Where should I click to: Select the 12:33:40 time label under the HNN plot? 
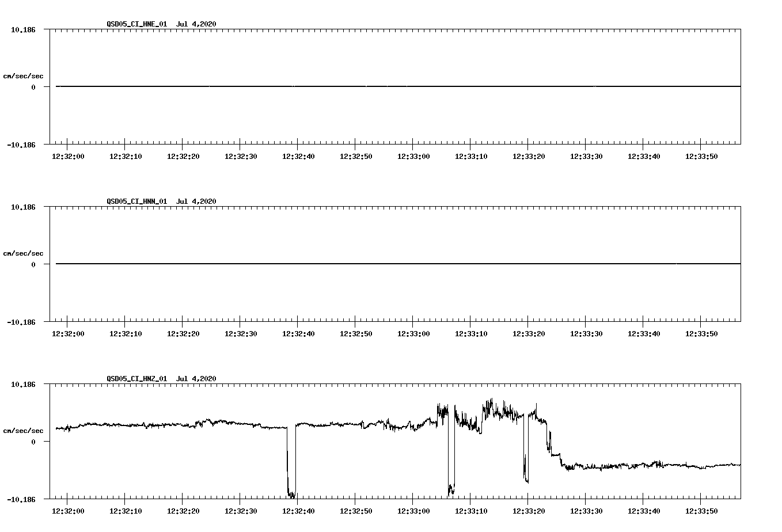[644, 334]
